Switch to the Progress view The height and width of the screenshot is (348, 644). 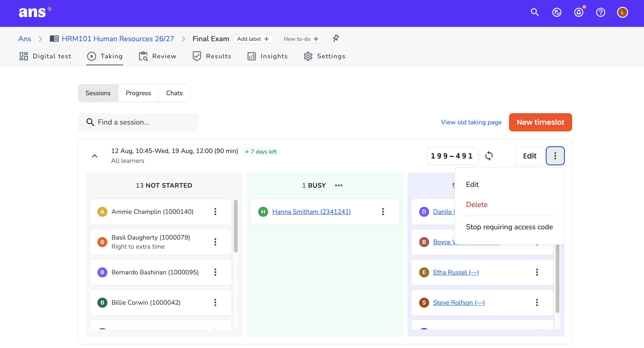tap(138, 93)
